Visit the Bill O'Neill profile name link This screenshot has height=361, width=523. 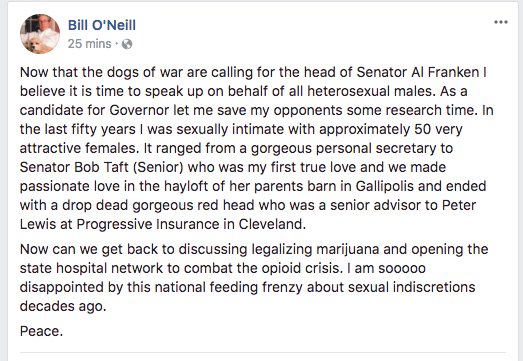pyautogui.click(x=102, y=25)
